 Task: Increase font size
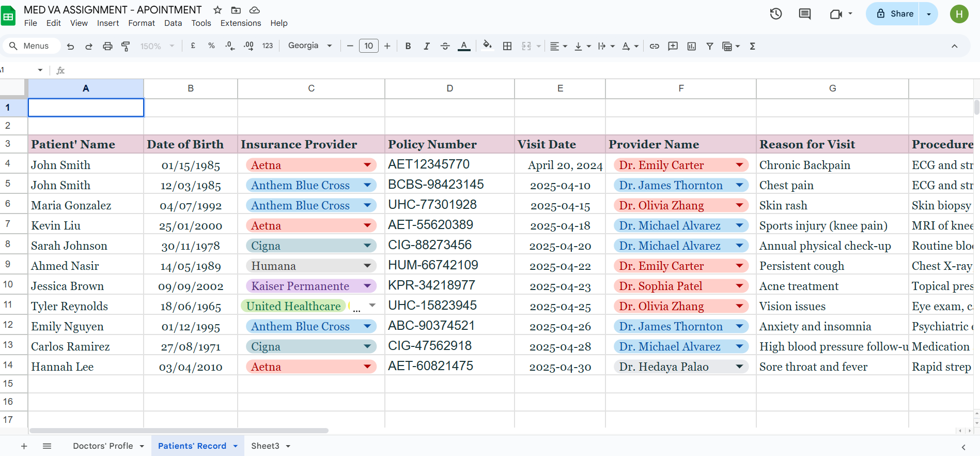(x=387, y=46)
